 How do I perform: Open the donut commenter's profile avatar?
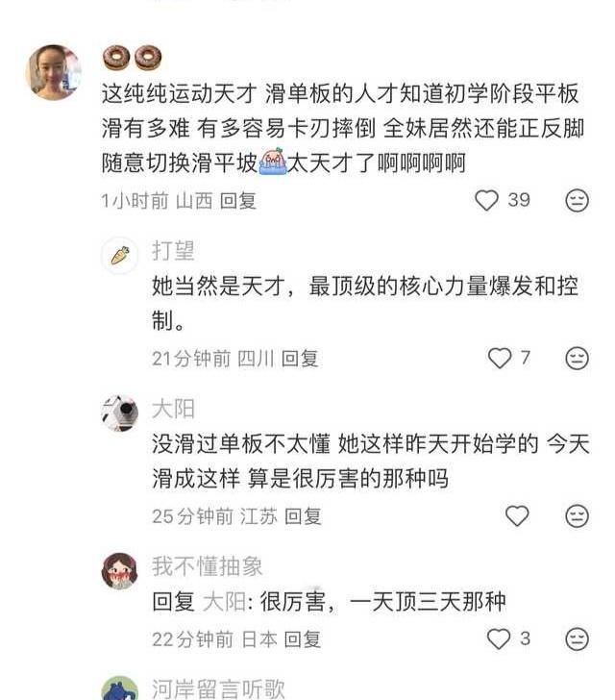pos(54,72)
